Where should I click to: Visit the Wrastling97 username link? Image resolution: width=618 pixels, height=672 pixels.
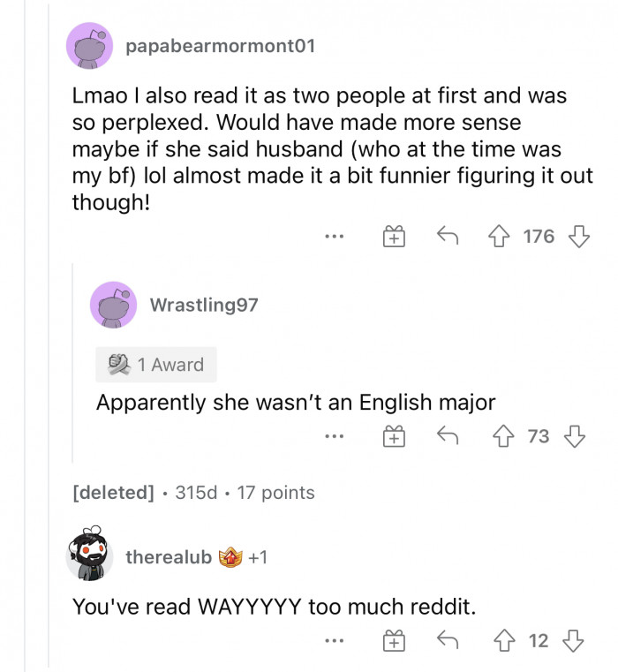pyautogui.click(x=204, y=305)
